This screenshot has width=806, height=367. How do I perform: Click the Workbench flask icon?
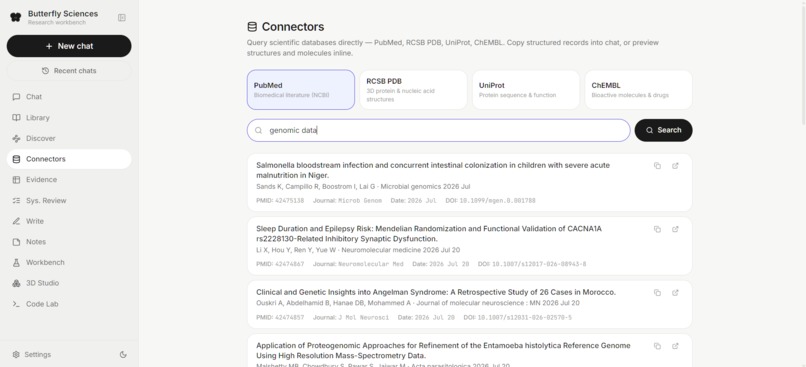pyautogui.click(x=16, y=263)
